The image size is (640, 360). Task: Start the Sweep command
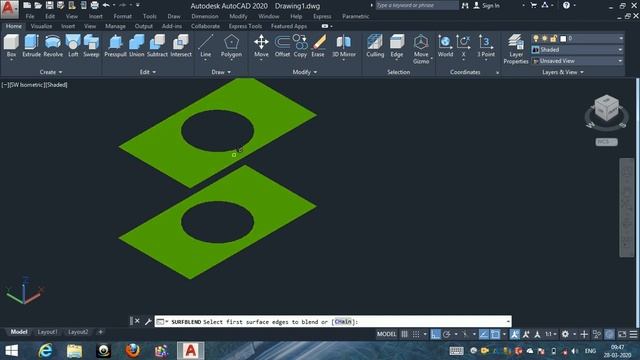(x=91, y=45)
